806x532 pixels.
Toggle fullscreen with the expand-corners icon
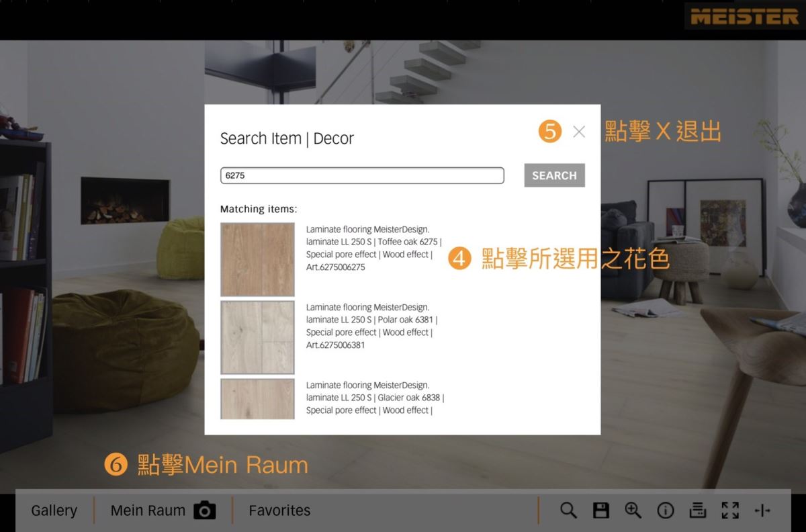click(730, 511)
